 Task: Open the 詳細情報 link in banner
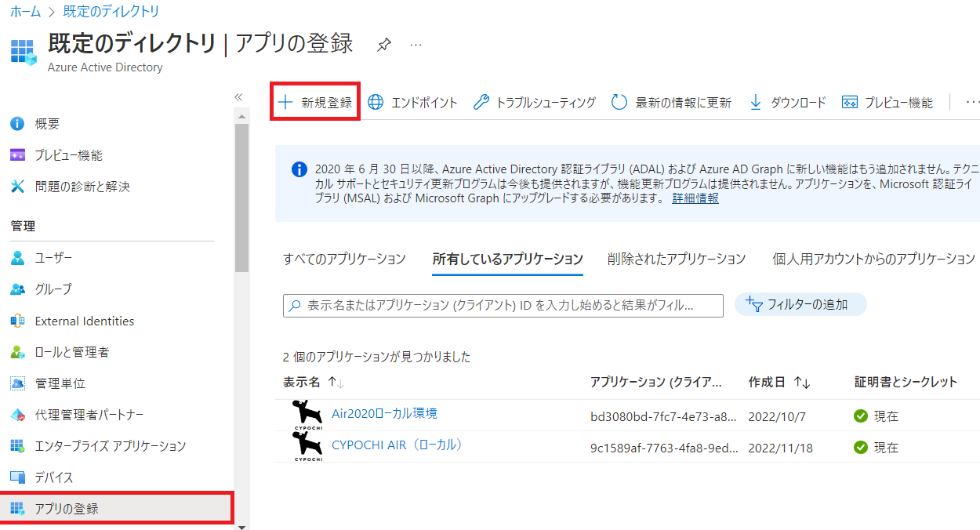(695, 198)
